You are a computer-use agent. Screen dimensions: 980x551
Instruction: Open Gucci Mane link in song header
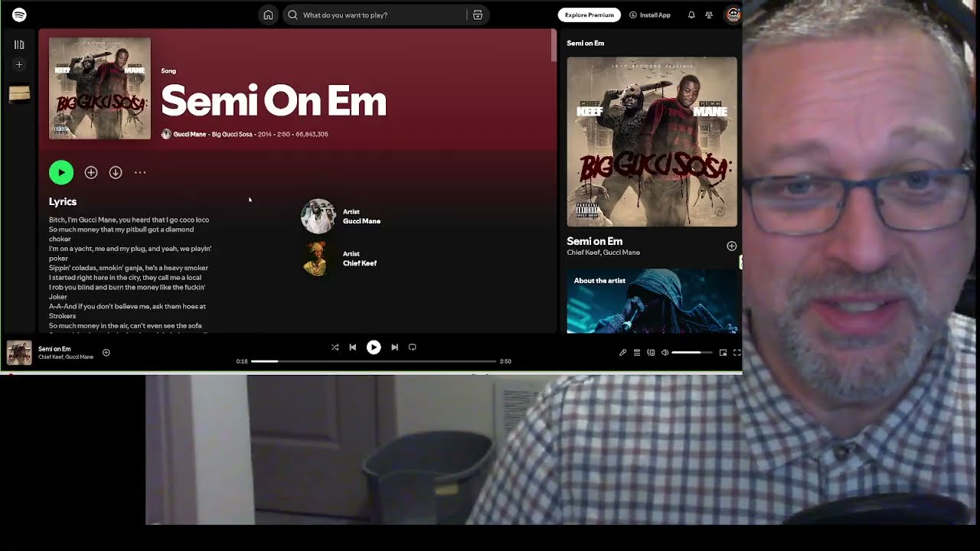tap(189, 134)
